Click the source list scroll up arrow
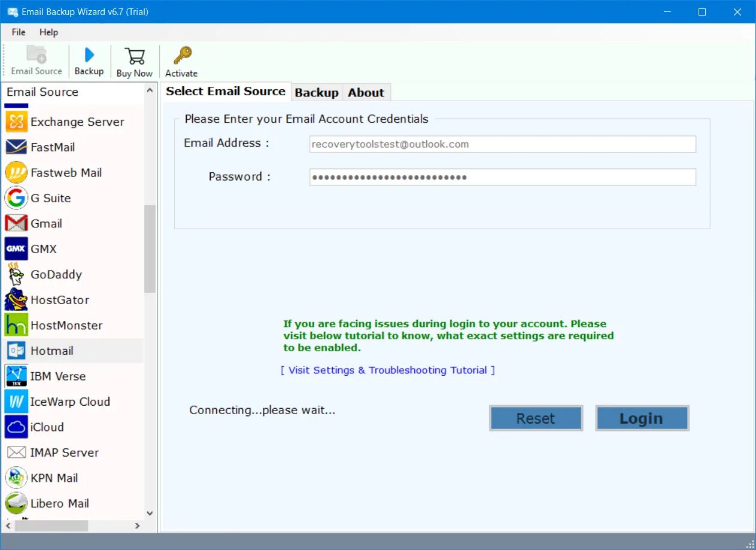 (150, 90)
